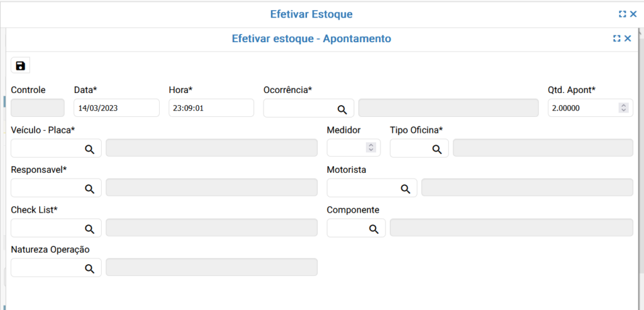Search for Veículo - Placa
Viewport: 644px width, 310px height.
pos(89,149)
